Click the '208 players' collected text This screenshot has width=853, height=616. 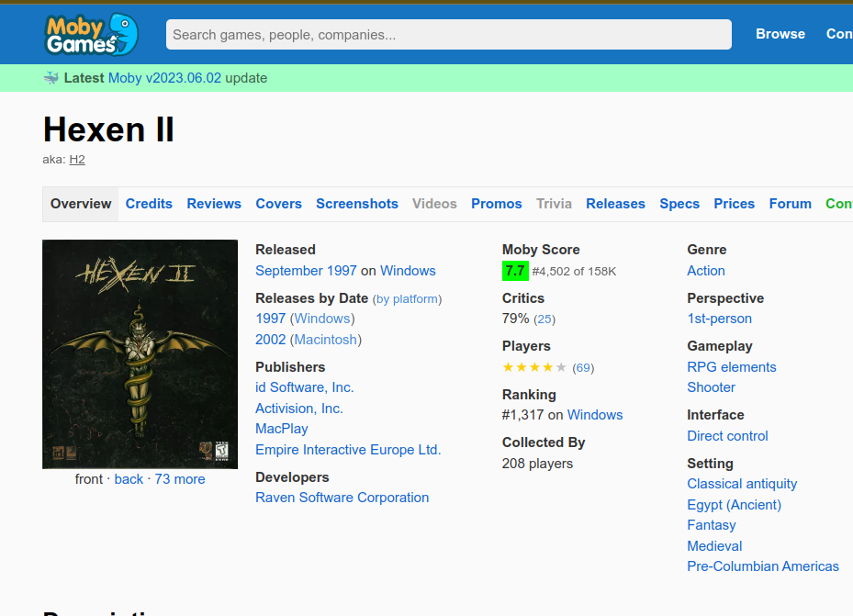(537, 464)
